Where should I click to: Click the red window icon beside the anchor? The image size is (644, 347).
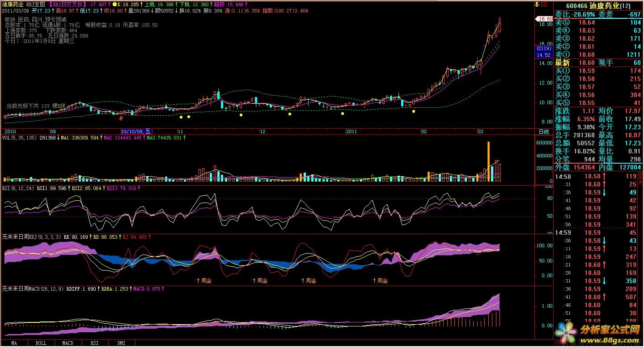544,4
